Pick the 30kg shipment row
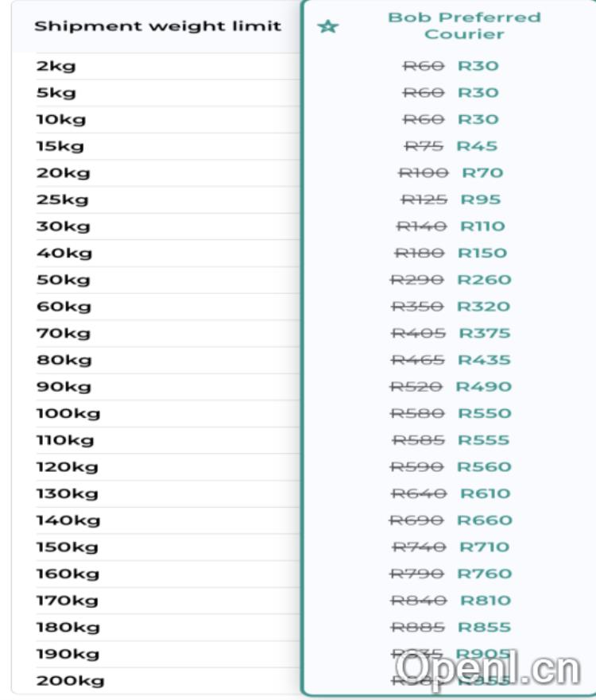This screenshot has height=700, width=596. click(64, 226)
